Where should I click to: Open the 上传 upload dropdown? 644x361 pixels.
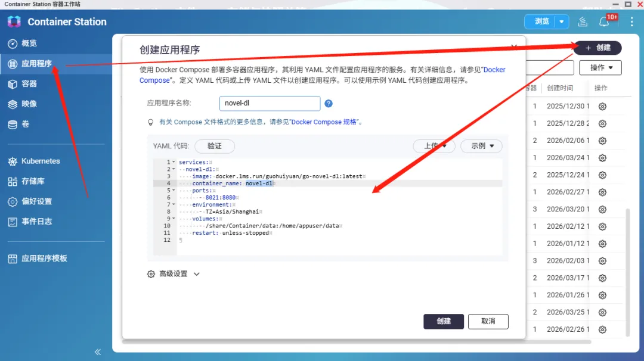pyautogui.click(x=434, y=146)
